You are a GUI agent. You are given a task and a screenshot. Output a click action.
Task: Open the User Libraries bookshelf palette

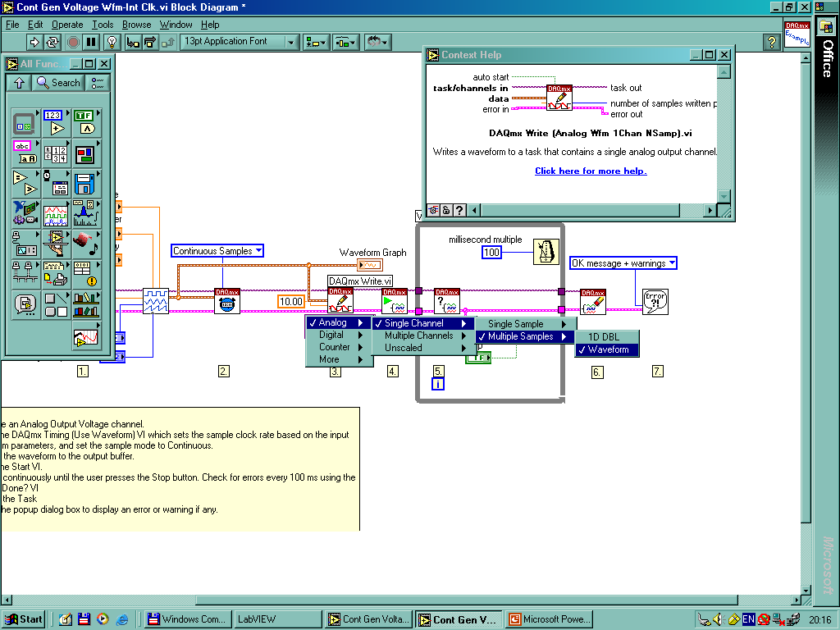(x=86, y=305)
